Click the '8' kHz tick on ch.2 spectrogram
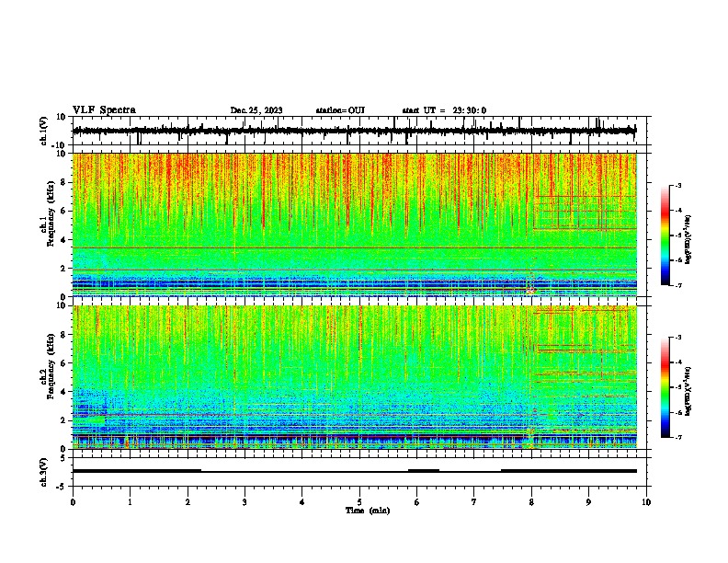Viewport: 728px width, 563px height. 63,335
